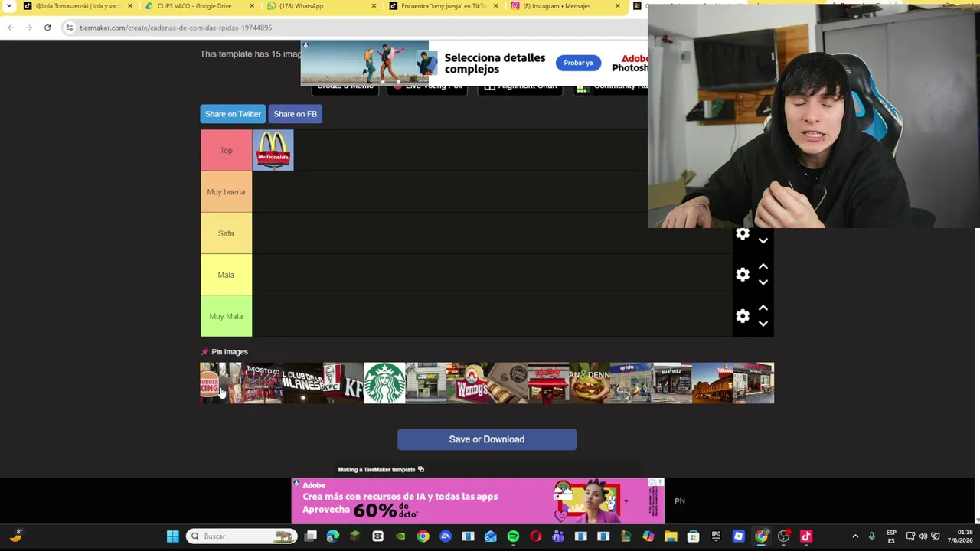The width and height of the screenshot is (980, 551).
Task: Go forward in browser history
Action: [29, 28]
